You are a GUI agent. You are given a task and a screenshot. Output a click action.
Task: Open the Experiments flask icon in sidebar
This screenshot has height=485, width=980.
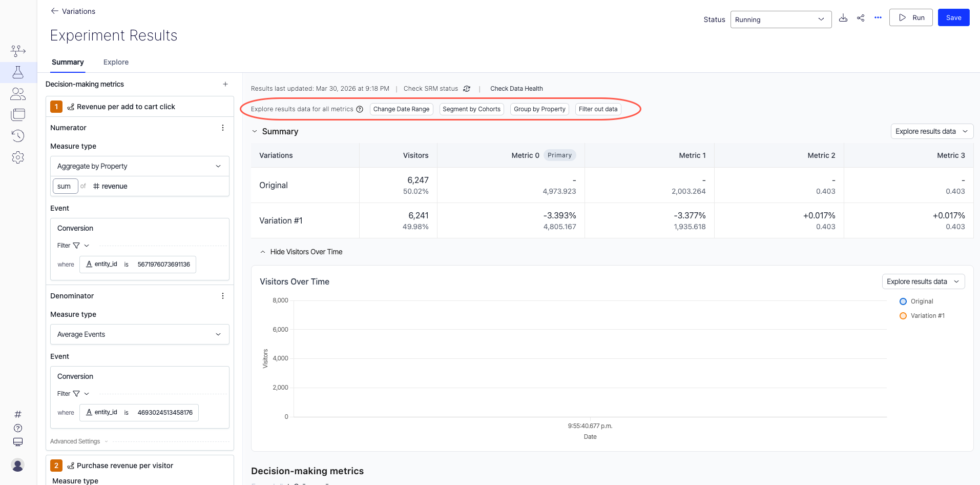(x=18, y=72)
